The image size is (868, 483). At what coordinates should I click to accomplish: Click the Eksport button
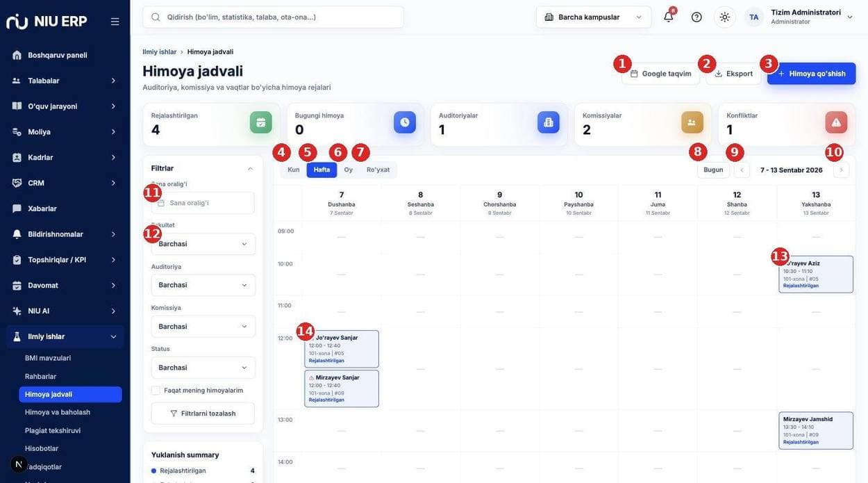click(x=733, y=74)
